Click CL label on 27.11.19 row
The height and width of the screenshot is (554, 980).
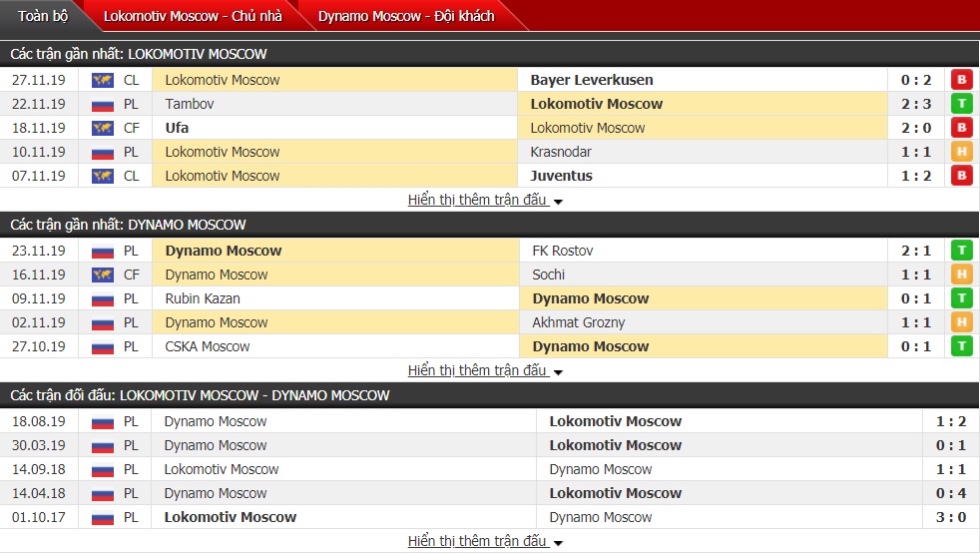click(x=132, y=80)
